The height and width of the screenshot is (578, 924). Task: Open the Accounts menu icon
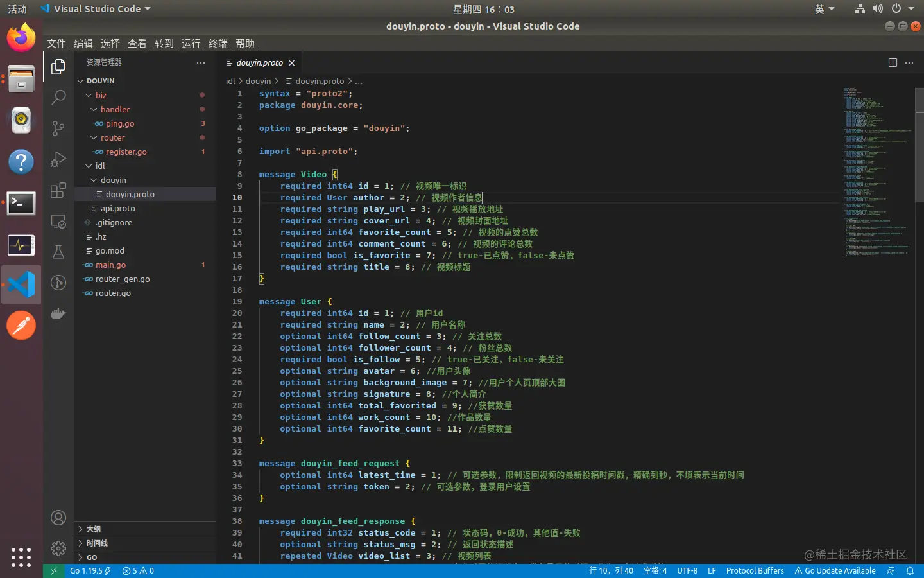click(58, 518)
